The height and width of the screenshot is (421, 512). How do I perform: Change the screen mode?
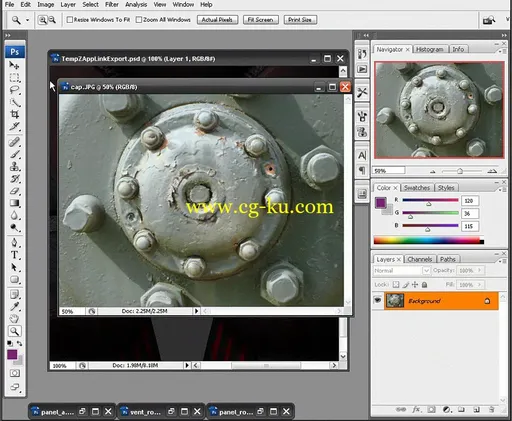click(x=14, y=387)
